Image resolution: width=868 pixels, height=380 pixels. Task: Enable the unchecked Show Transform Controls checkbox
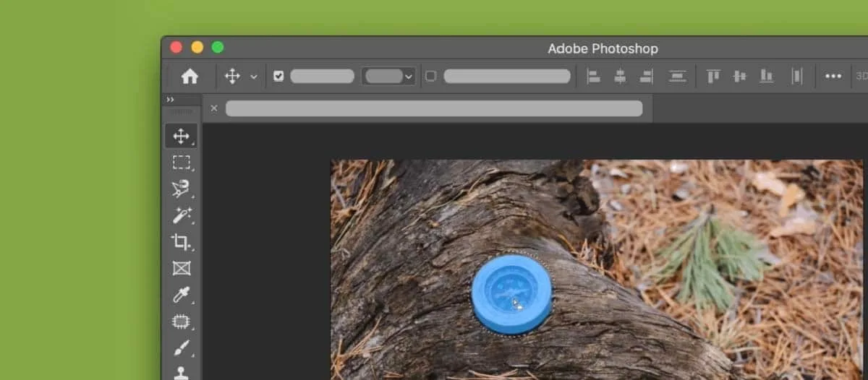coord(431,76)
